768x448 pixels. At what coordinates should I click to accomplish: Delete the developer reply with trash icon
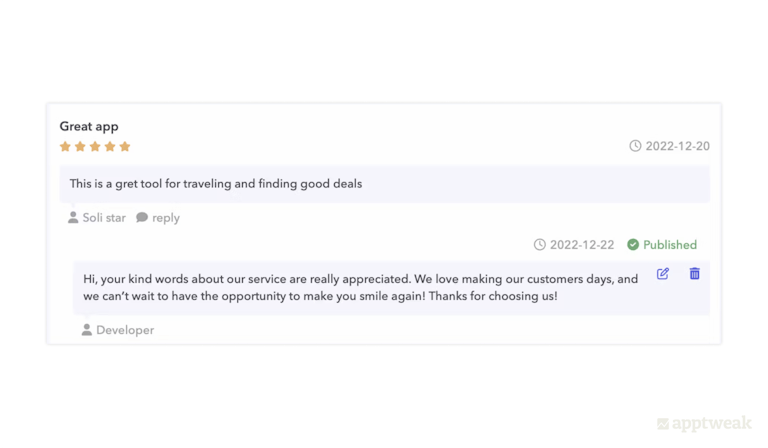point(695,274)
